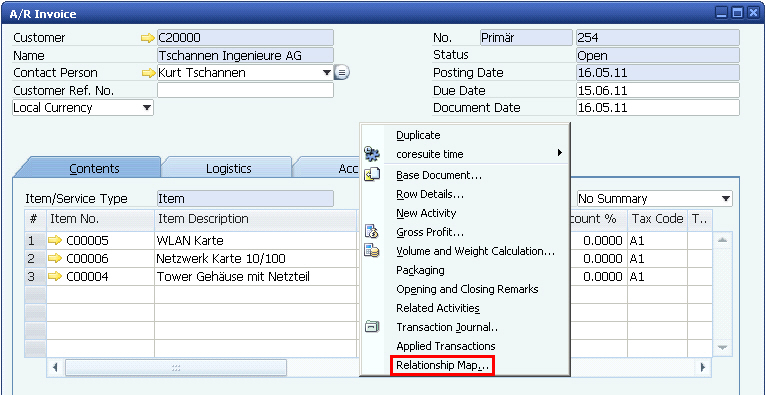Maximize the A/R Invoice window
The width and height of the screenshot is (766, 395).
tap(737, 13)
